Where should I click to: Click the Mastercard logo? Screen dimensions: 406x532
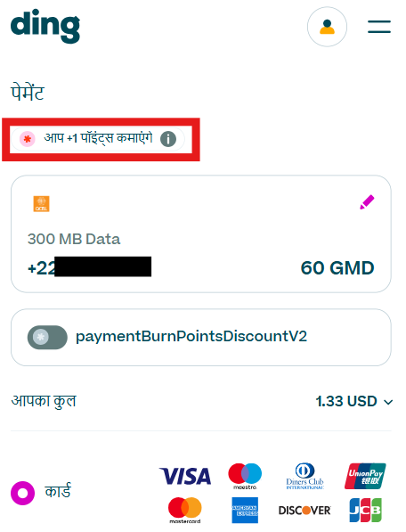[185, 511]
